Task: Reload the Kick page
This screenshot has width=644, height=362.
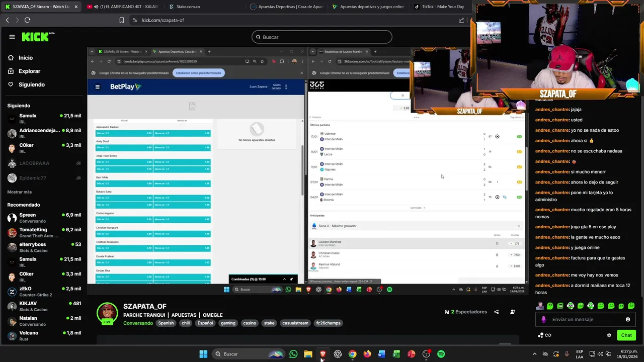Action: pos(27,20)
